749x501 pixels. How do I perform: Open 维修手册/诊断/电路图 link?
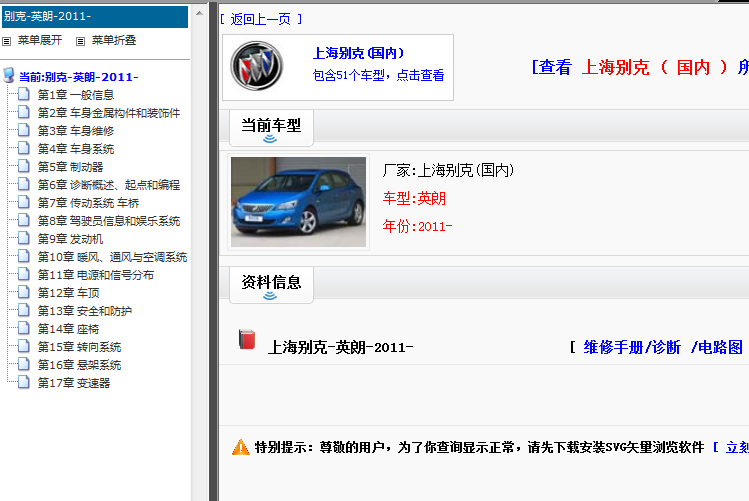tap(663, 347)
